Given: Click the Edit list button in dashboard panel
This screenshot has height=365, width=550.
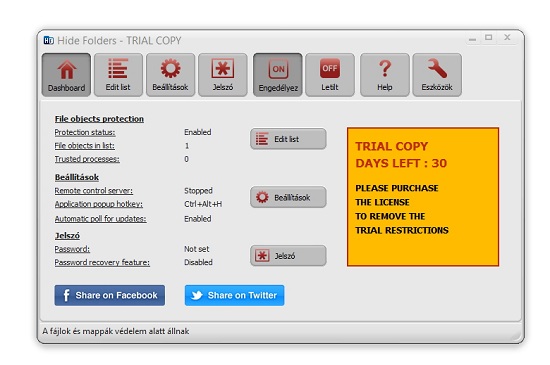Looking at the screenshot, I should (288, 139).
